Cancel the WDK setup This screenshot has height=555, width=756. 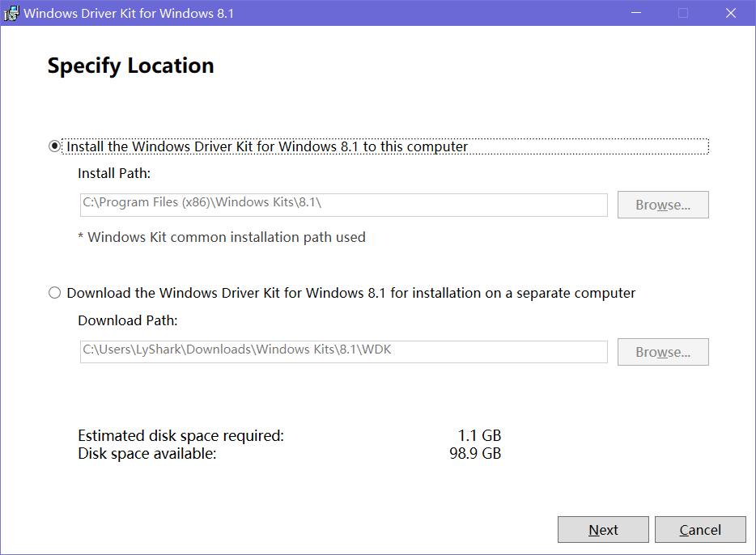click(x=700, y=529)
